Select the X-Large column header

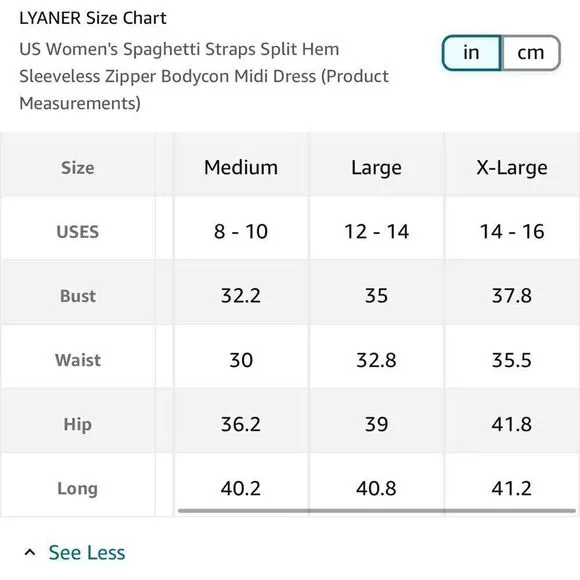coord(512,168)
